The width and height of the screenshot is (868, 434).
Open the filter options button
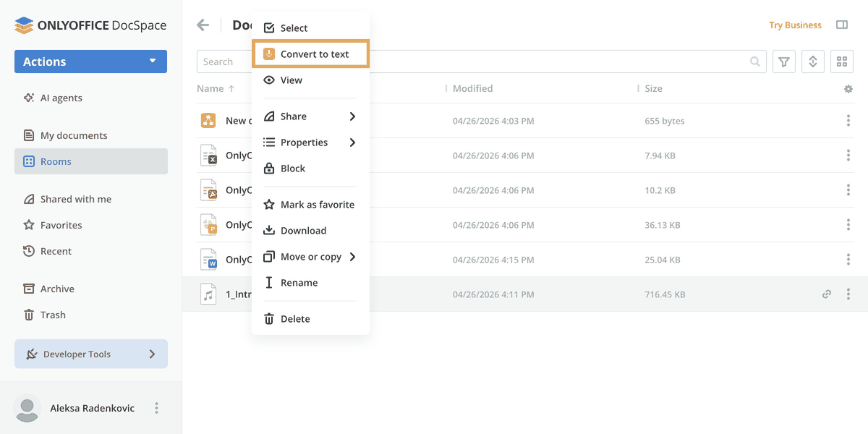784,61
